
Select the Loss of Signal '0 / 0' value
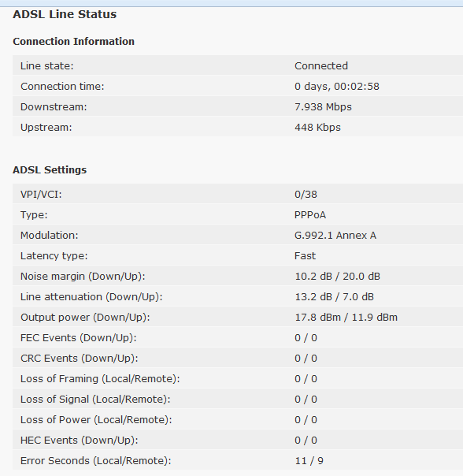306,400
